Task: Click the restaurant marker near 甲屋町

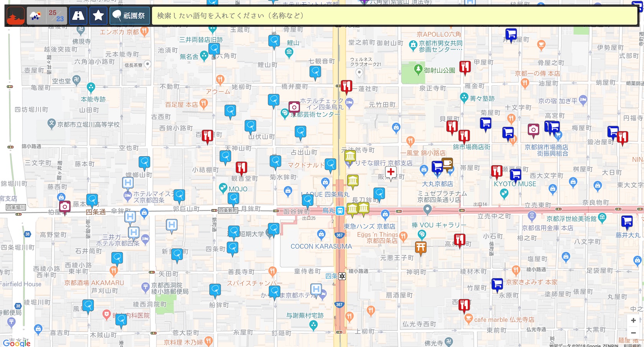Action: click(x=465, y=67)
